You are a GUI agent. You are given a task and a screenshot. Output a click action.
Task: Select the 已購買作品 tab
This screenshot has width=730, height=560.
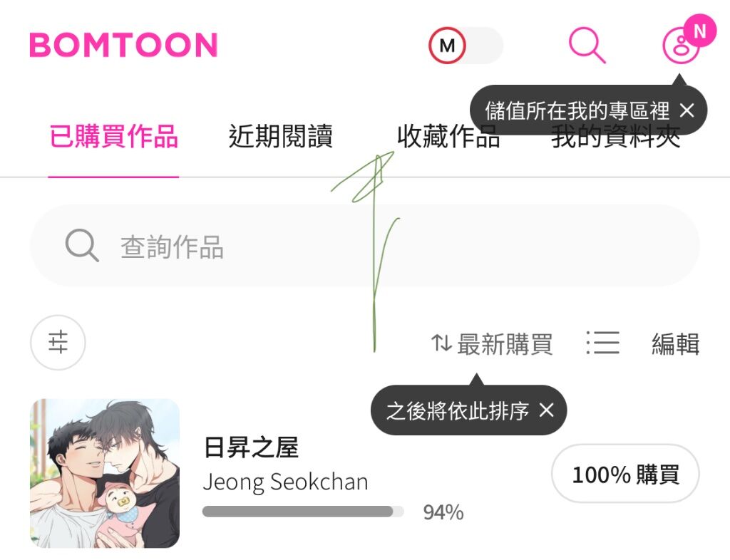(x=113, y=136)
